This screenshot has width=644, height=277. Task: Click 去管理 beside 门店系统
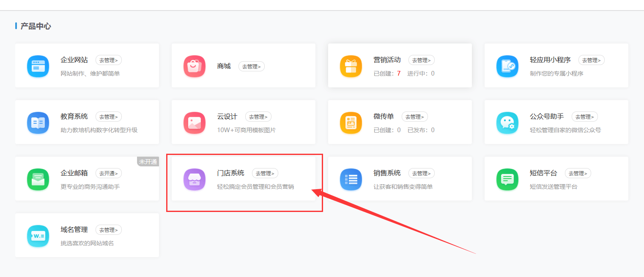[265, 173]
